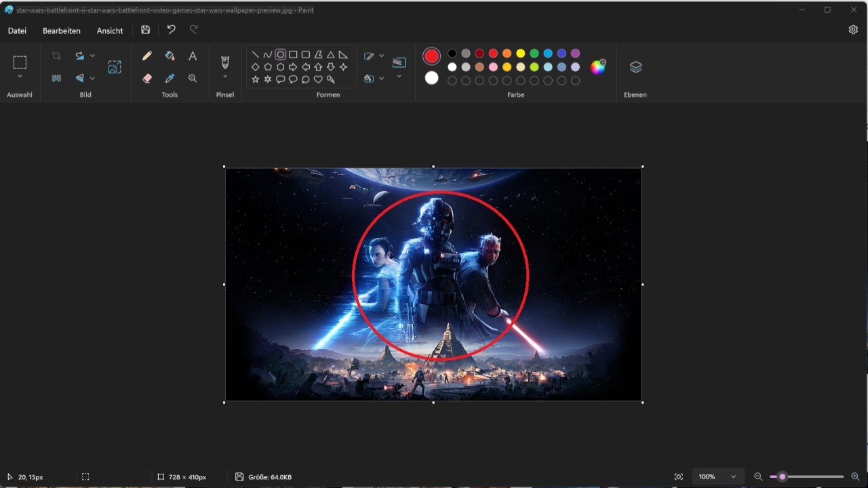The height and width of the screenshot is (488, 868).
Task: Choose the heart shape
Action: click(318, 79)
